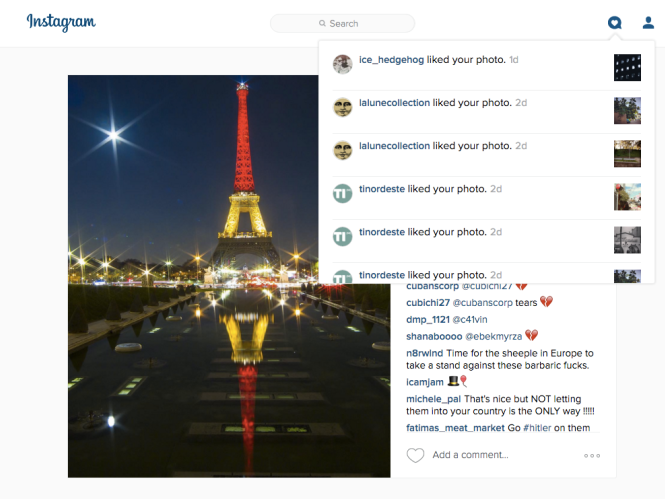
Task: View thumbnail next to second lalunecollection notification
Action: coord(627,154)
